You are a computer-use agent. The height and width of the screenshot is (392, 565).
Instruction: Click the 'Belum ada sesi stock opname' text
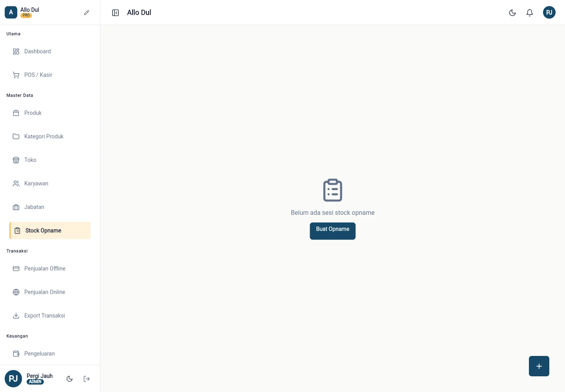click(x=333, y=212)
